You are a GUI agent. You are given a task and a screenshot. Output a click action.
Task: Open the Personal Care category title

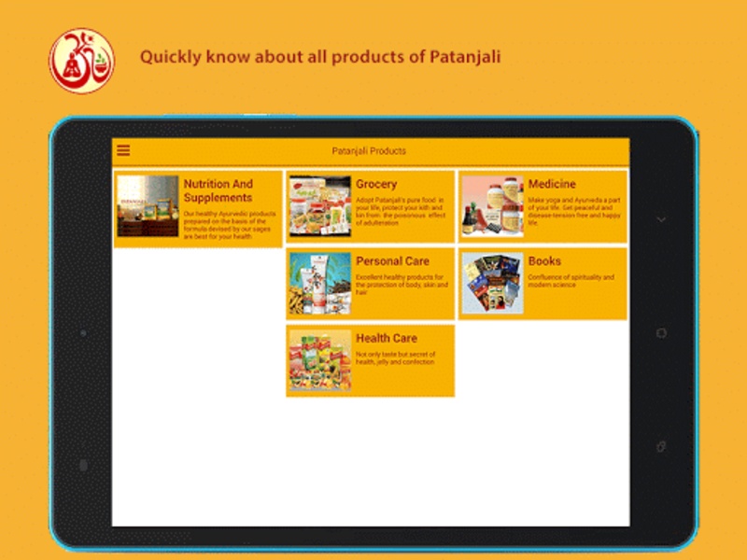tap(392, 261)
